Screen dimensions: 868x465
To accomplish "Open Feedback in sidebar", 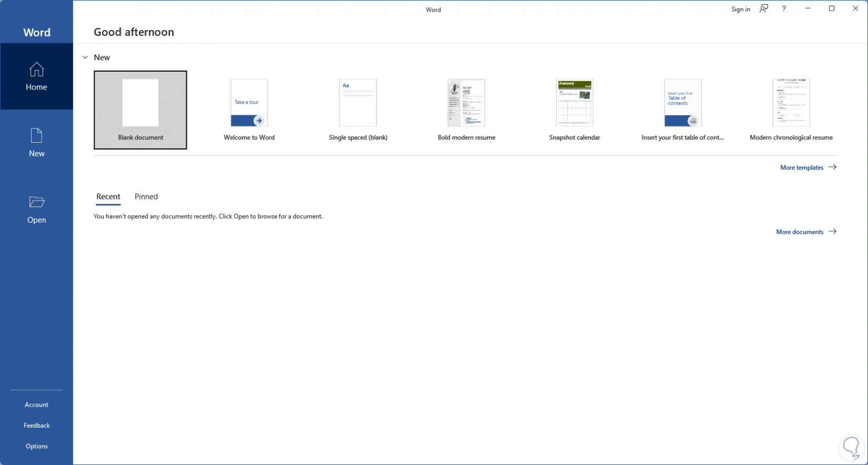I will [36, 425].
